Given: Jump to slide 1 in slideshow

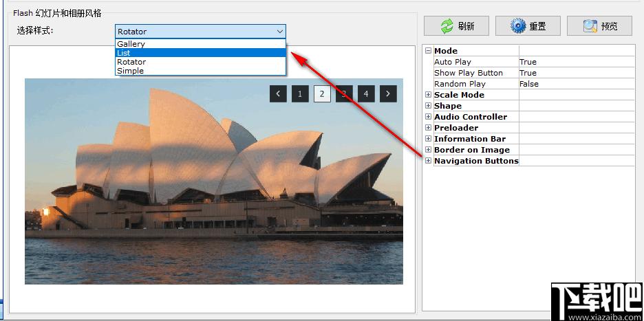Looking at the screenshot, I should 300,93.
